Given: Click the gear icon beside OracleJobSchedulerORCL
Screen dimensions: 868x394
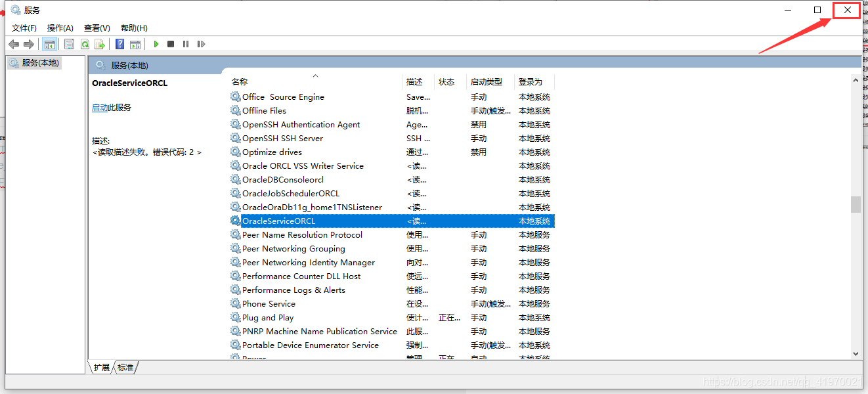Looking at the screenshot, I should point(236,193).
